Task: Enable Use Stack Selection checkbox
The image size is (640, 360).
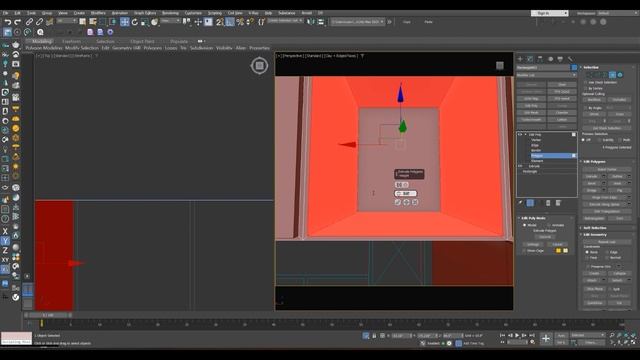Action: click(586, 82)
